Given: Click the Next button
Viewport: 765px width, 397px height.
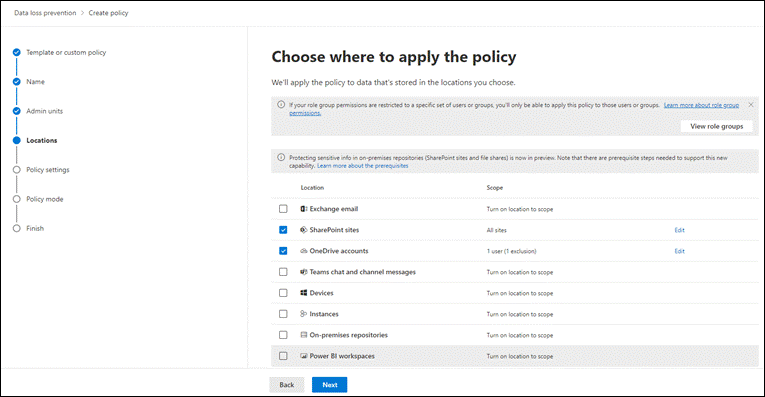Looking at the screenshot, I should point(330,385).
